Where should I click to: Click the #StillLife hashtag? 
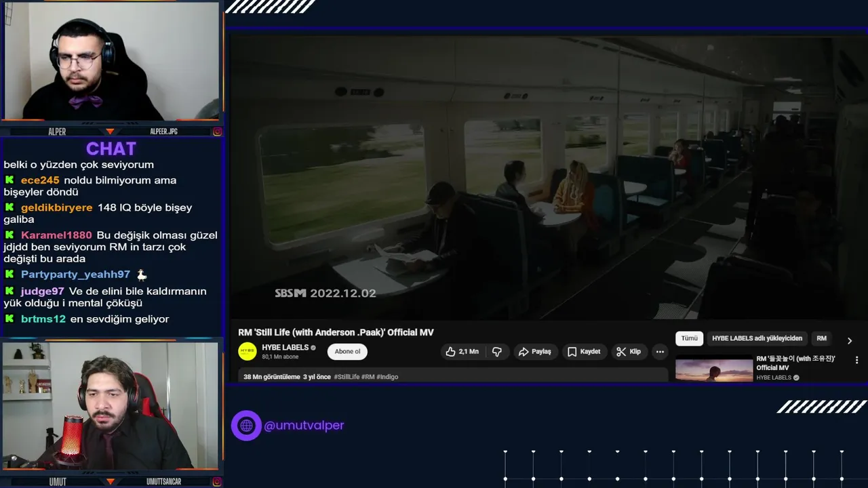pos(347,377)
